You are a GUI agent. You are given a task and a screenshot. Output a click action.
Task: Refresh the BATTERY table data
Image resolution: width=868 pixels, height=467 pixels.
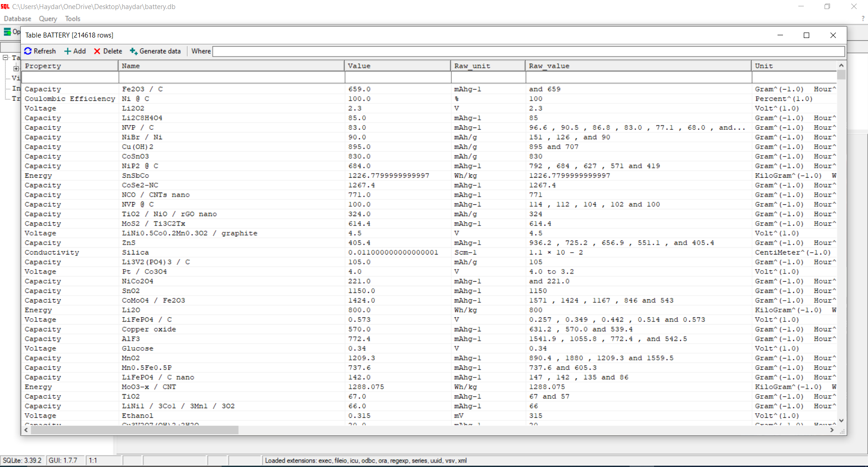click(40, 51)
